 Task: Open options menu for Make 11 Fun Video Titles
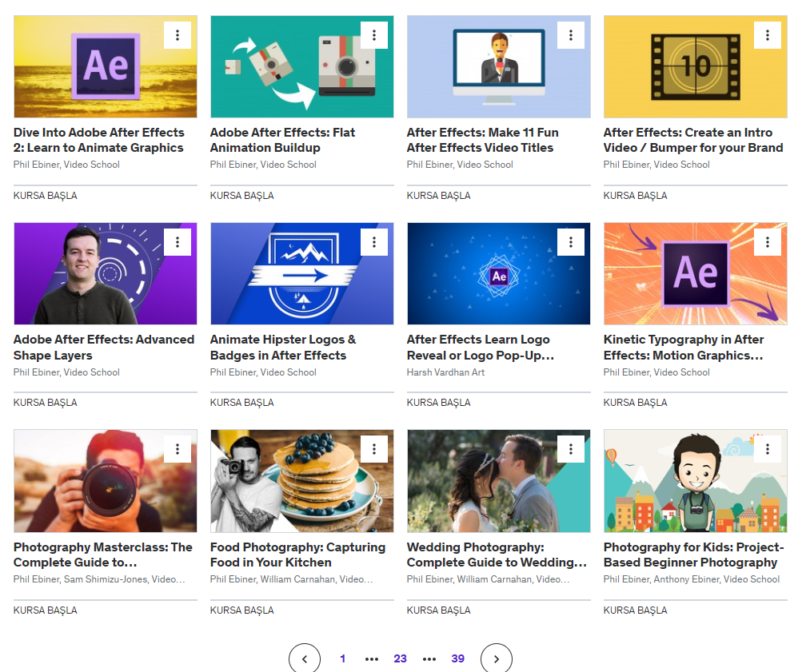coord(571,35)
